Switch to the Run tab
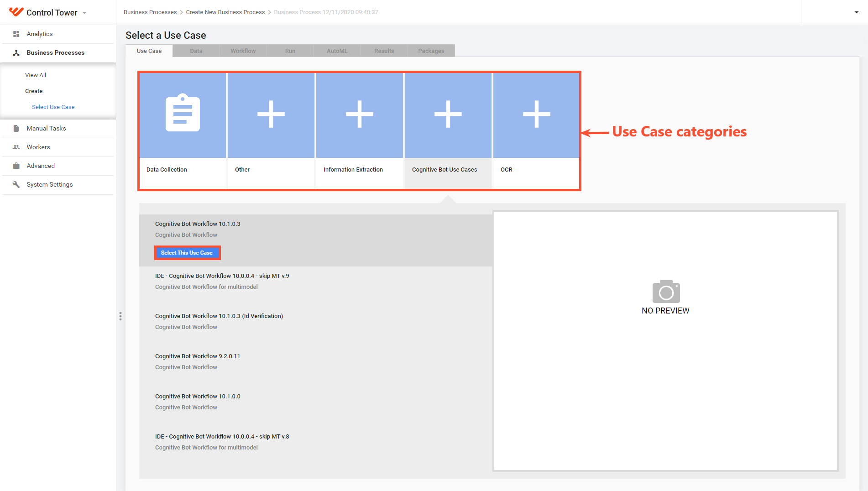This screenshot has height=491, width=868. click(x=290, y=51)
